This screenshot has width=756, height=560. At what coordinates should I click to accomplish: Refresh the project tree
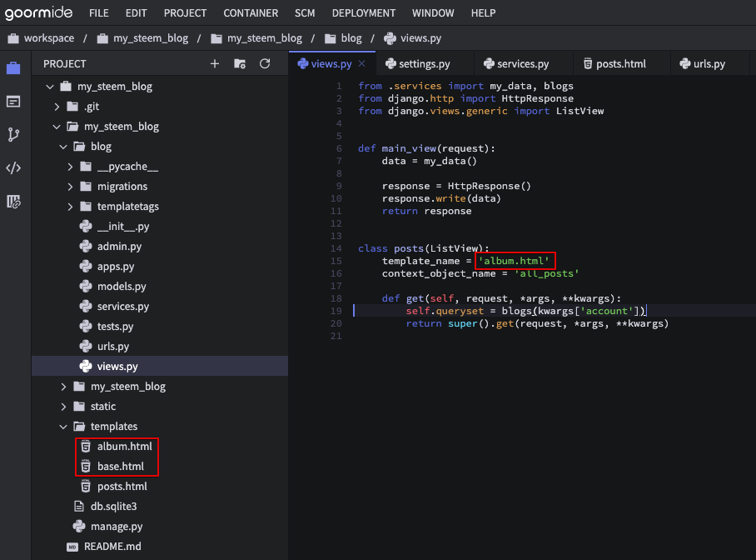coord(265,63)
